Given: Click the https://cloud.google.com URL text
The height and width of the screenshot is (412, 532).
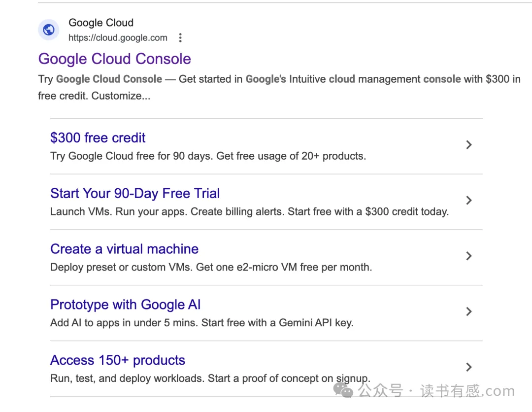Looking at the screenshot, I should click(x=118, y=37).
